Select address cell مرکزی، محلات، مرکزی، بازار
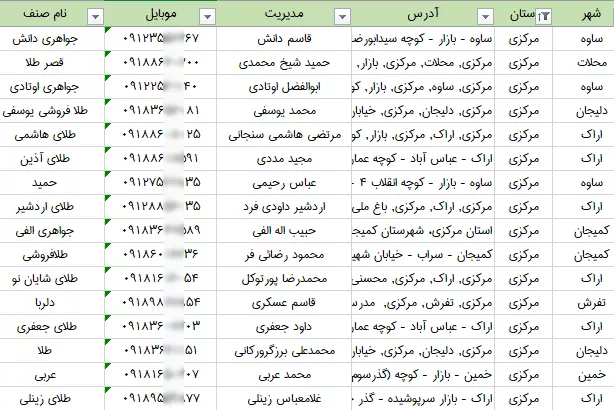614x410 pixels. (423, 63)
